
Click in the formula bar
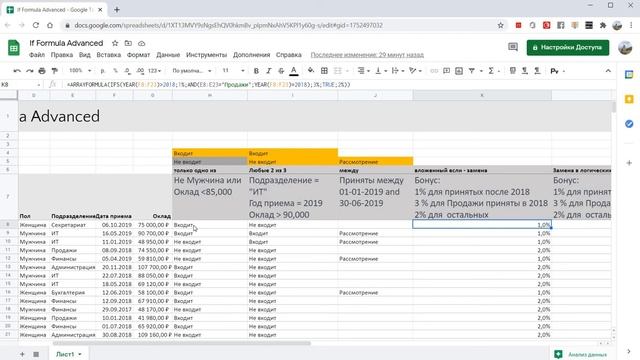339,84
